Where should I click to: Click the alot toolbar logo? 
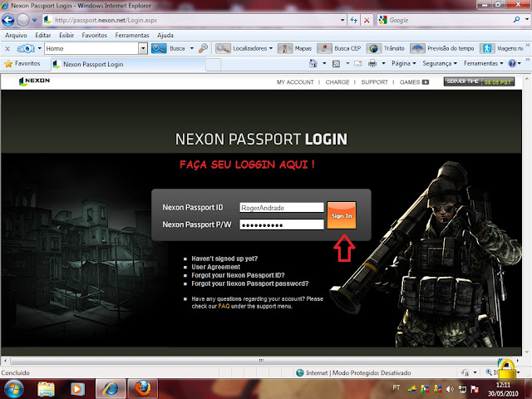click(x=26, y=48)
